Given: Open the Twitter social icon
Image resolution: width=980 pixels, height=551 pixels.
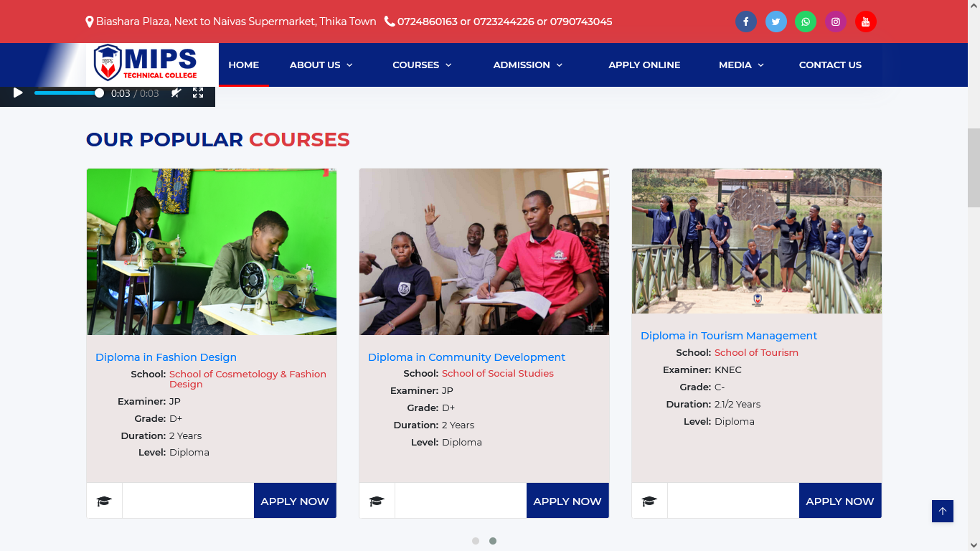Looking at the screenshot, I should point(776,22).
